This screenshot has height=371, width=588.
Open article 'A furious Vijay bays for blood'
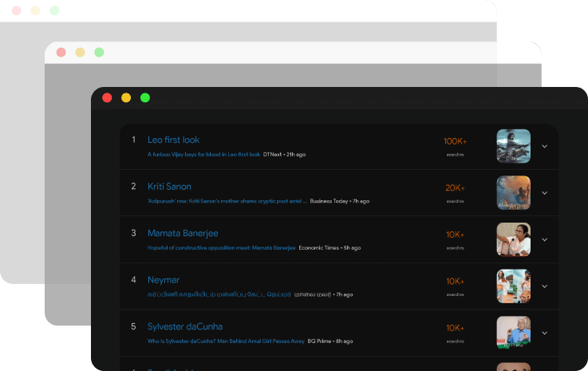(x=203, y=155)
